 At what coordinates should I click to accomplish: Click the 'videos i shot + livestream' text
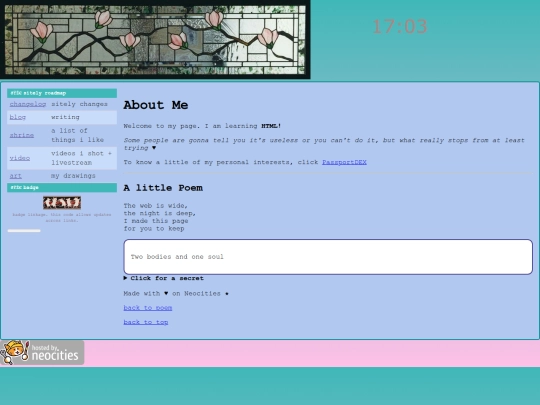click(82, 158)
